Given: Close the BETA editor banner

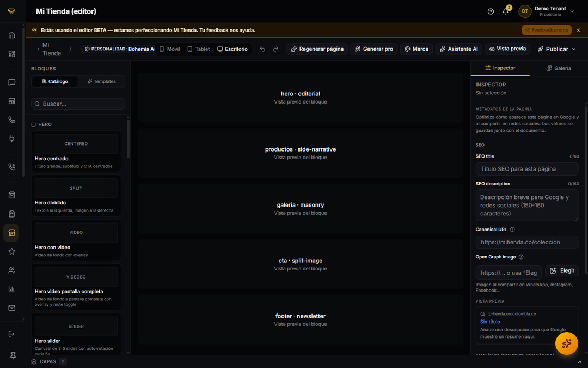Looking at the screenshot, I should tap(578, 30).
